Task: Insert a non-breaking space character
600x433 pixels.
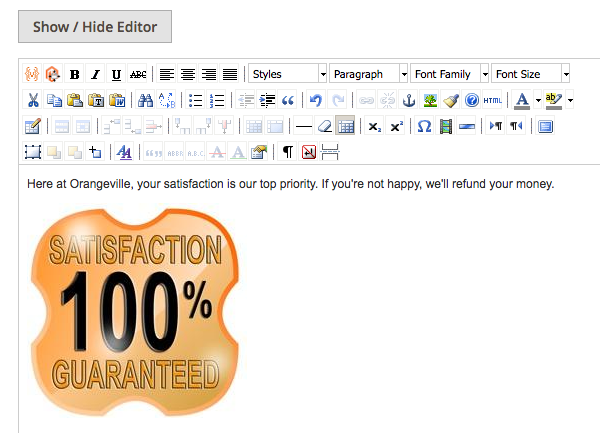Action: click(309, 152)
